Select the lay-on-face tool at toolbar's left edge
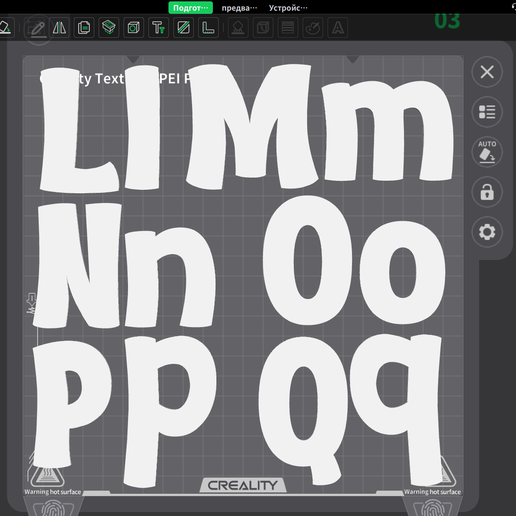This screenshot has height=516, width=516. (x=6, y=28)
